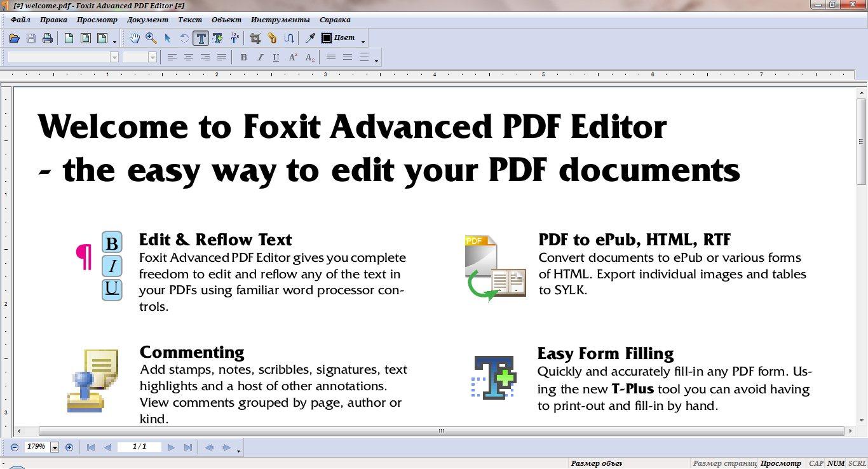
Task: Click the black color swatch beside Цвет
Action: pos(327,38)
